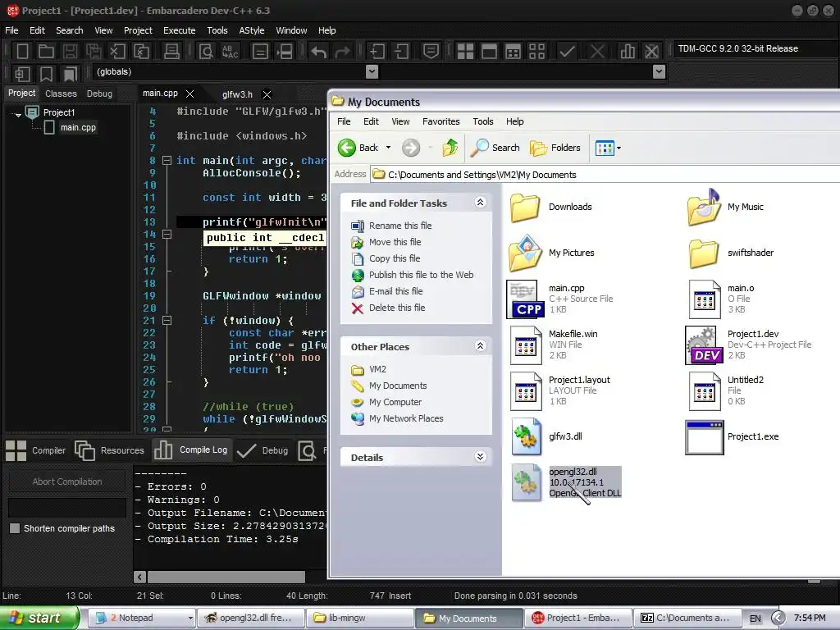Click the Find magnifier icon in Dev-C++ toolbar
This screenshot has width=840, height=630.
pos(206,52)
